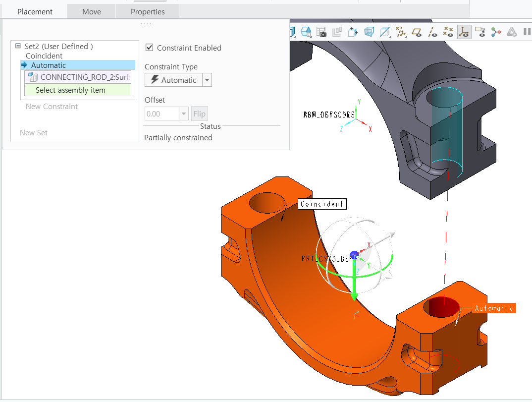This screenshot has width=532, height=402.
Task: Click the ASM_DEF_CSYS coordinate label
Action: point(329,115)
